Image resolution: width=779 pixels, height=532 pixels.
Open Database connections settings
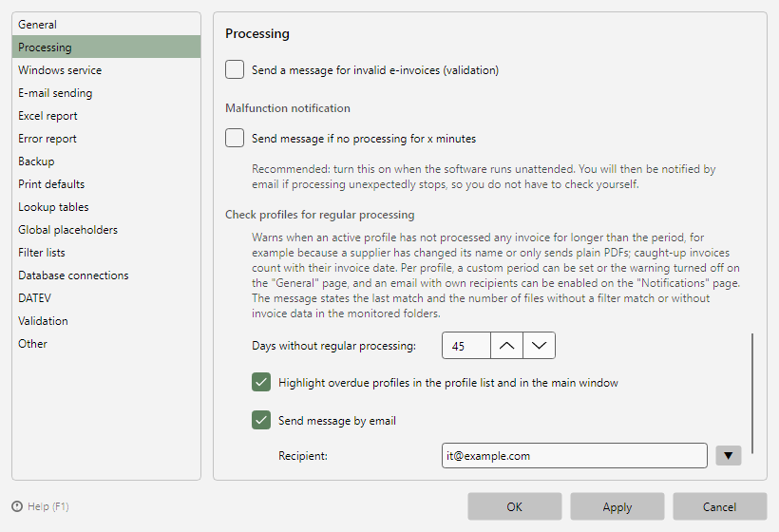(106, 275)
